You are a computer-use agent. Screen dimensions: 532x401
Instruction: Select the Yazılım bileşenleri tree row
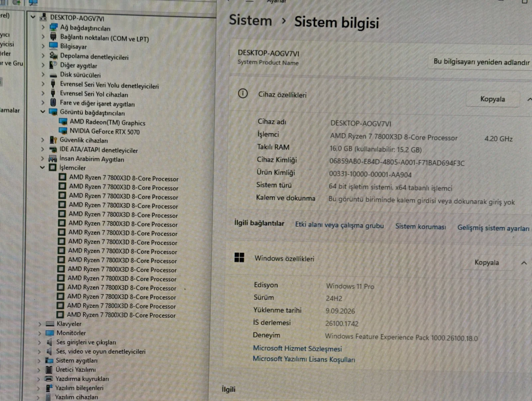tap(79, 388)
